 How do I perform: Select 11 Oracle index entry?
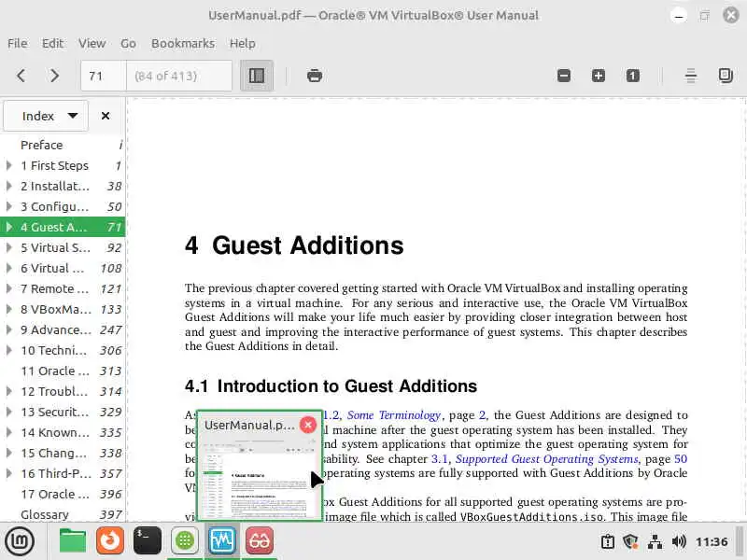tap(63, 371)
